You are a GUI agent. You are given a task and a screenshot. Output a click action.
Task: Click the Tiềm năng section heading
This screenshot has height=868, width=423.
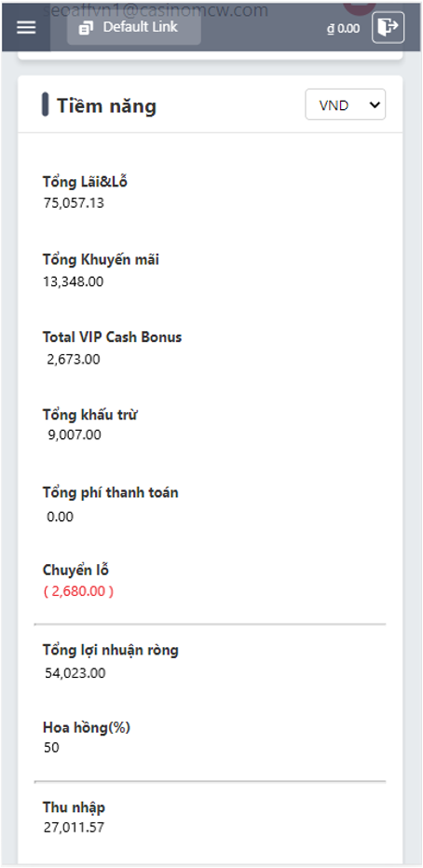[x=107, y=105]
